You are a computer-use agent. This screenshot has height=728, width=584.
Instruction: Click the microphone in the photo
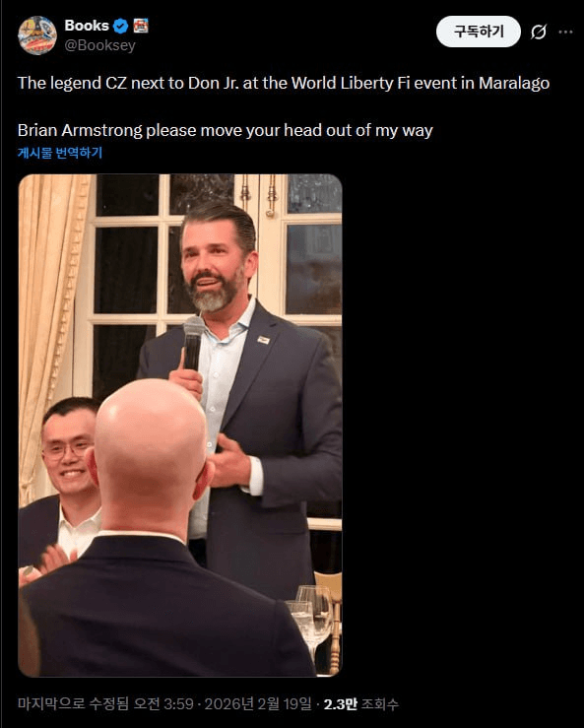[x=193, y=343]
